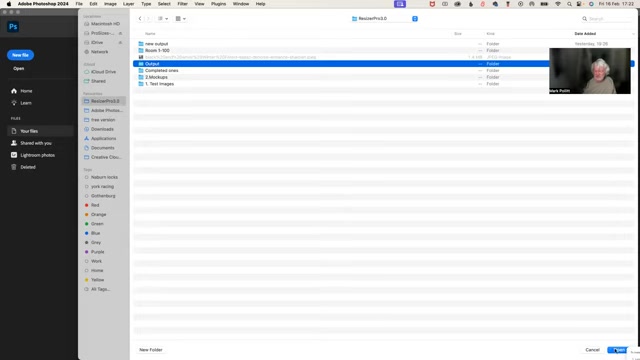Open Spotlight search in menu bar
The height and width of the screenshot is (360, 640).
click(569, 4)
